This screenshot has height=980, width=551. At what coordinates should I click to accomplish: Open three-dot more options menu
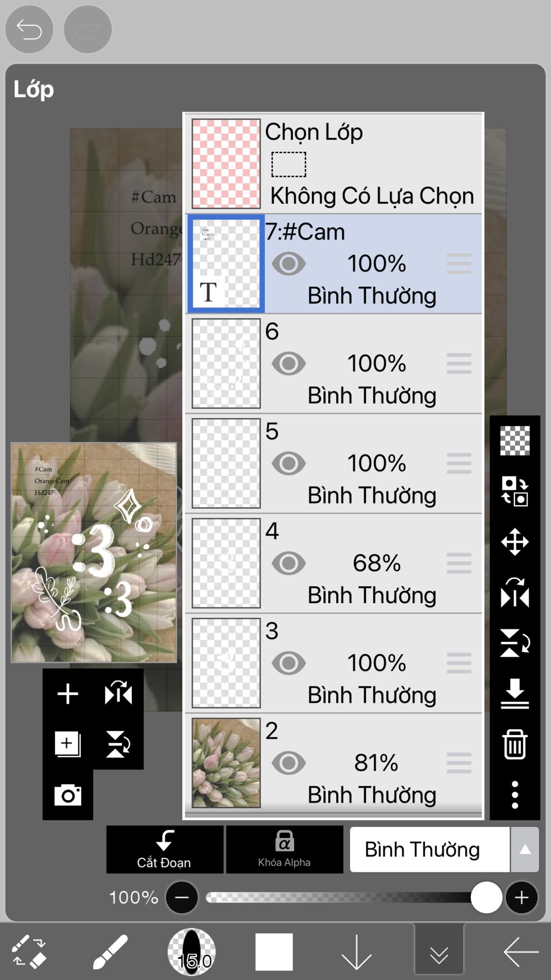coord(515,794)
